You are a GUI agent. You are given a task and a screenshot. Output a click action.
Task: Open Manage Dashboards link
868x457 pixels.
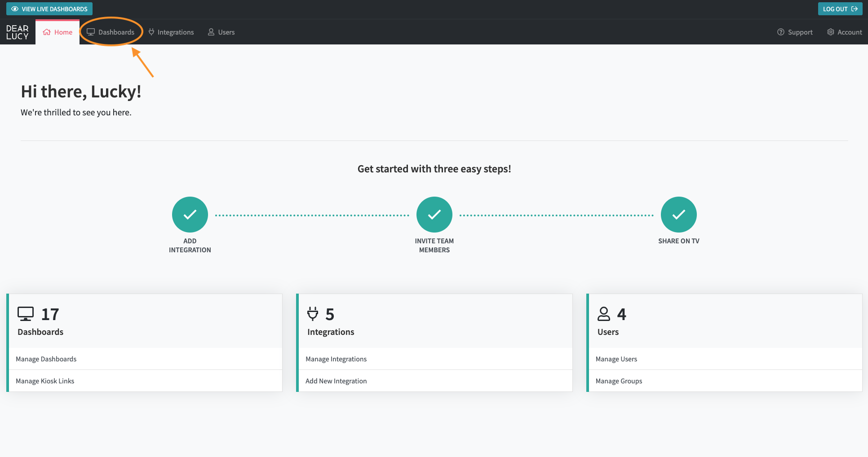pos(146,359)
